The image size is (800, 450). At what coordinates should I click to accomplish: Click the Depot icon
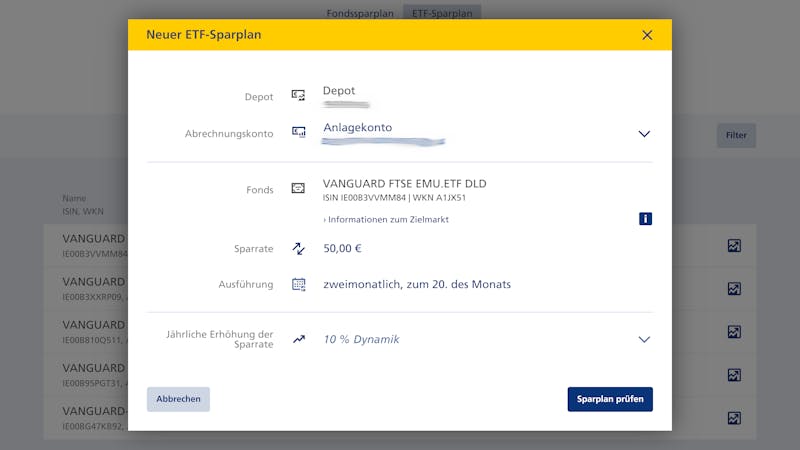(298, 95)
